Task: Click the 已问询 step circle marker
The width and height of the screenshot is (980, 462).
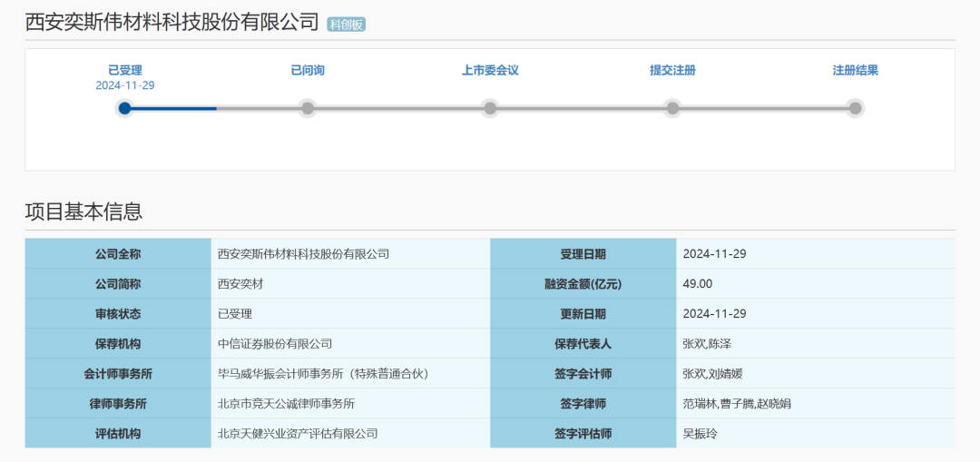Action: 308,108
